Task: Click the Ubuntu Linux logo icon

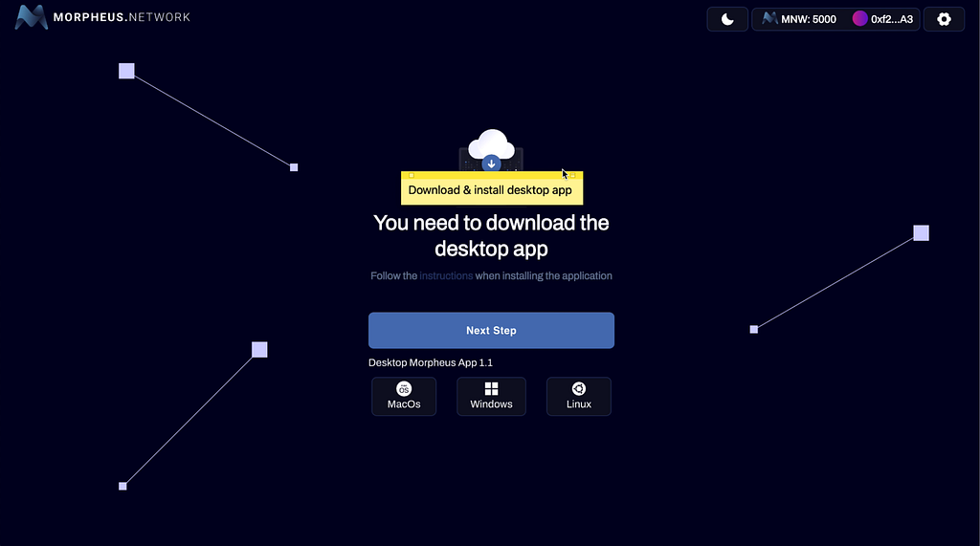Action: click(579, 388)
